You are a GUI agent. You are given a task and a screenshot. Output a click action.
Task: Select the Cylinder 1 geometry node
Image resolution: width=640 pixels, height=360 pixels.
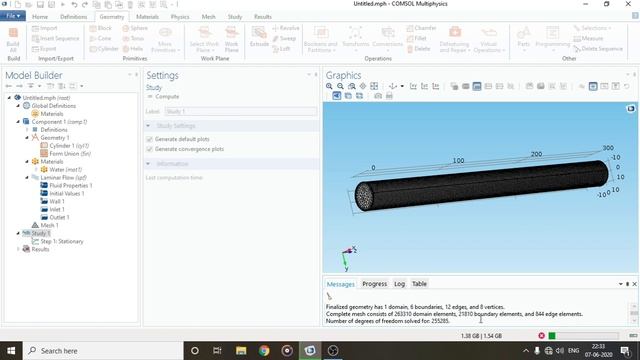click(x=64, y=146)
